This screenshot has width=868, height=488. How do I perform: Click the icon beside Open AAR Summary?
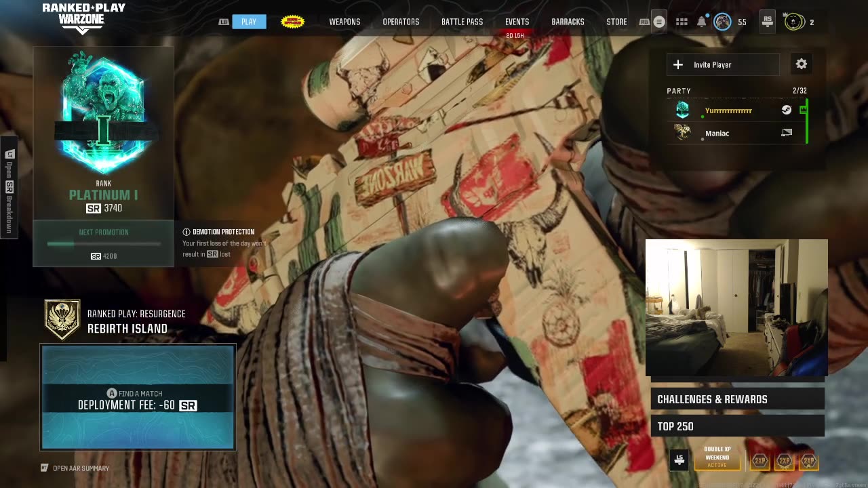click(45, 468)
